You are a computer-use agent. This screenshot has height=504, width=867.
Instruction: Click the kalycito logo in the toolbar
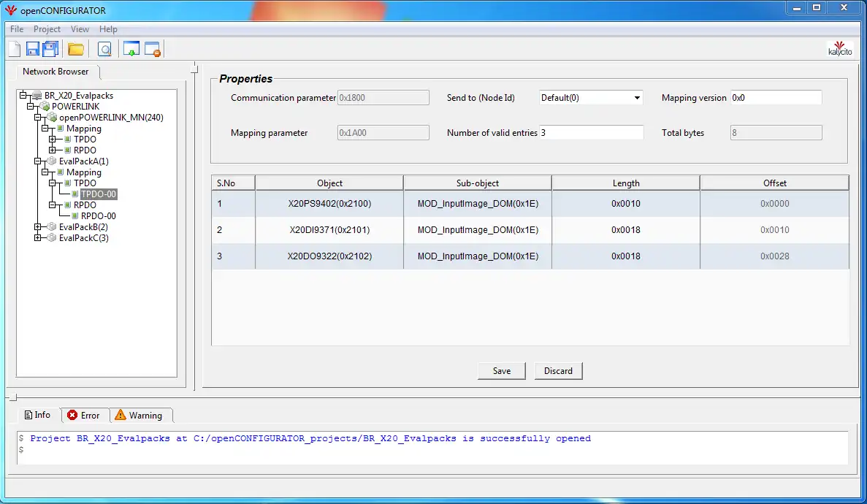[x=840, y=49]
